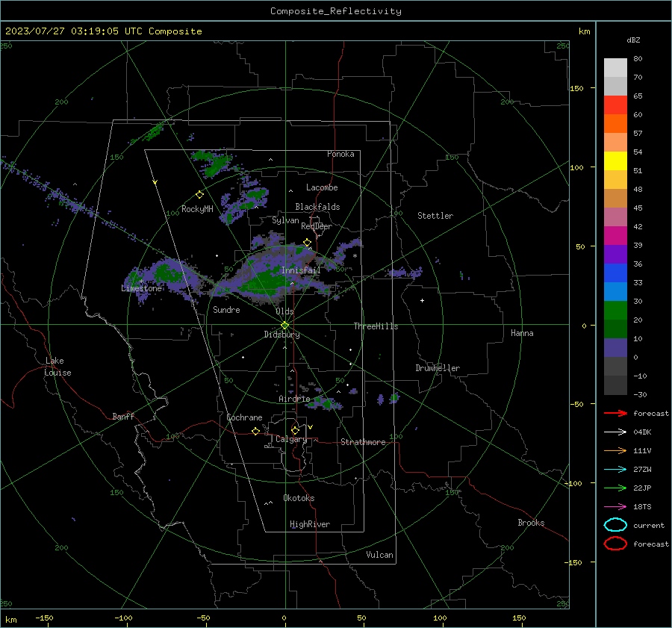Select the blue 36-33 dBZ color swatch

click(x=615, y=273)
